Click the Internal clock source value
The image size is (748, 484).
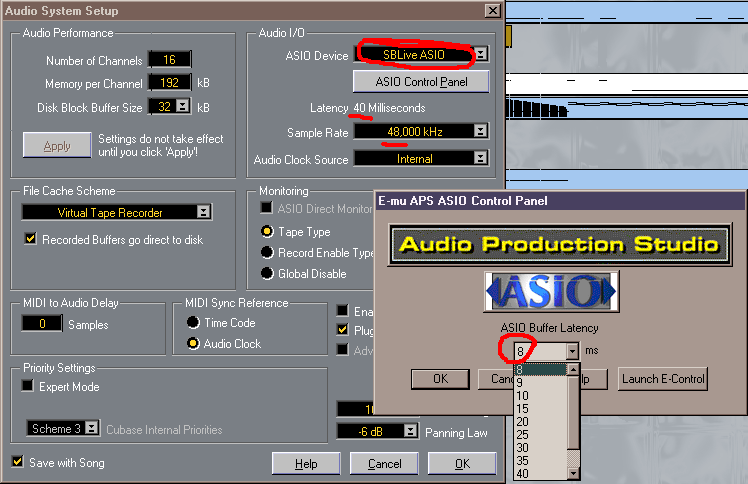415,158
